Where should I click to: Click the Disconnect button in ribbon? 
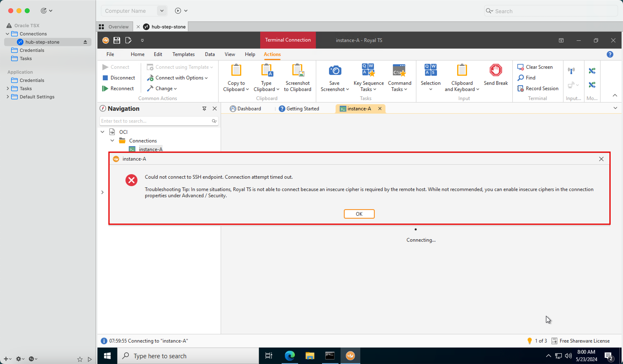coord(118,78)
